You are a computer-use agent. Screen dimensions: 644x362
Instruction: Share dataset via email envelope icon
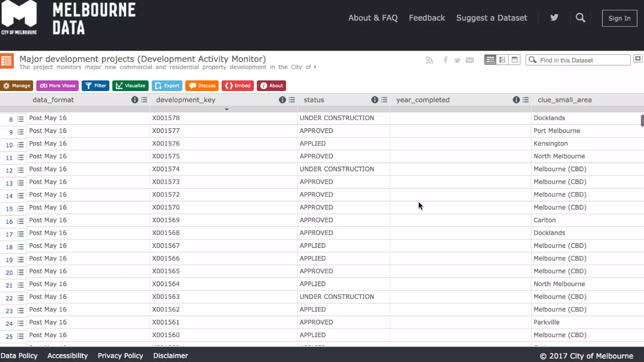[x=470, y=60]
